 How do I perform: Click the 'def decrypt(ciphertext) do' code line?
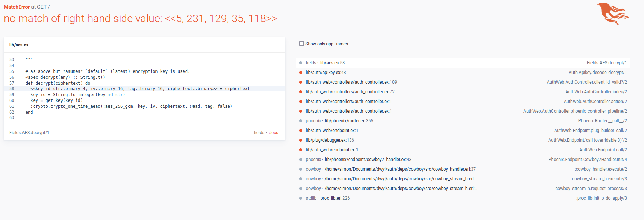tap(58, 83)
